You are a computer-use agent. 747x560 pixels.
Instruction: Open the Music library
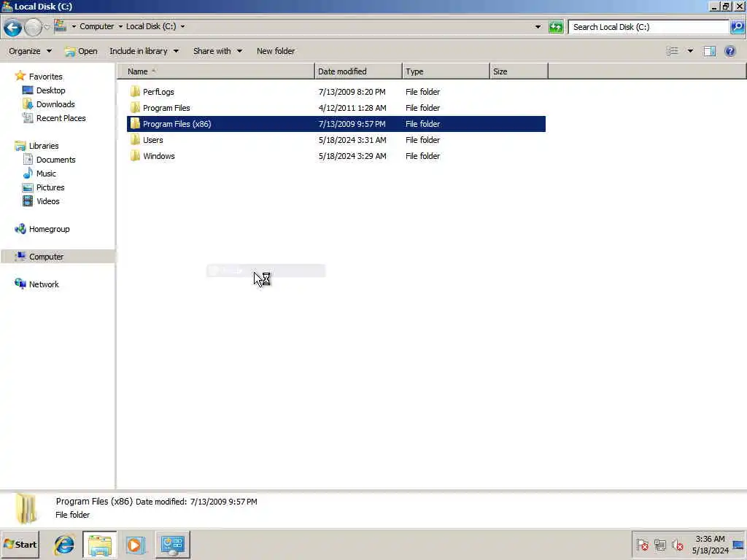point(46,174)
